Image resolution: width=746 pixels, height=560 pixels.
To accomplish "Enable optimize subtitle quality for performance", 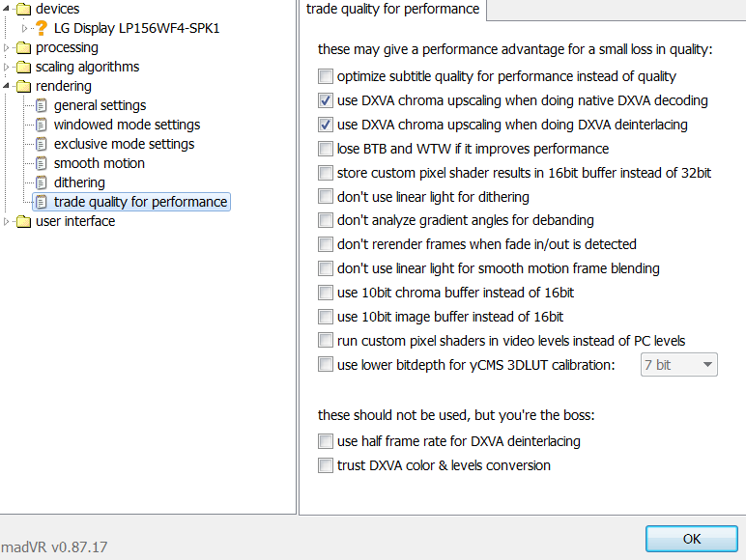I will pos(326,76).
